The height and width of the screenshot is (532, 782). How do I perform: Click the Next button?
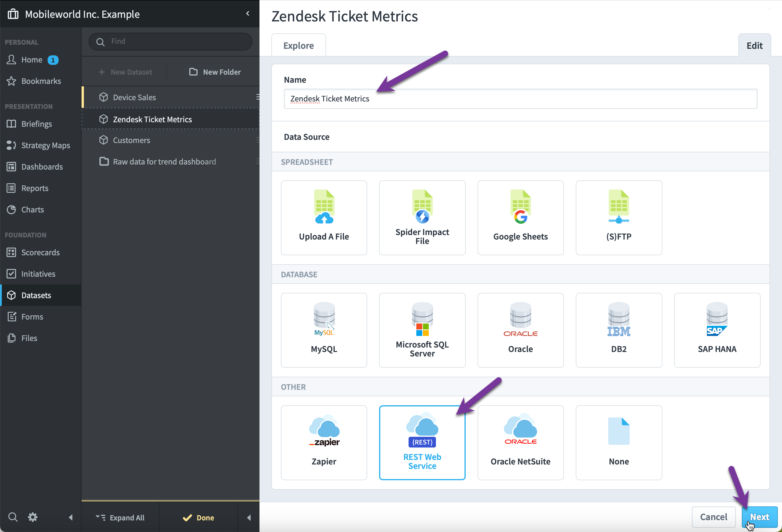[x=759, y=517]
